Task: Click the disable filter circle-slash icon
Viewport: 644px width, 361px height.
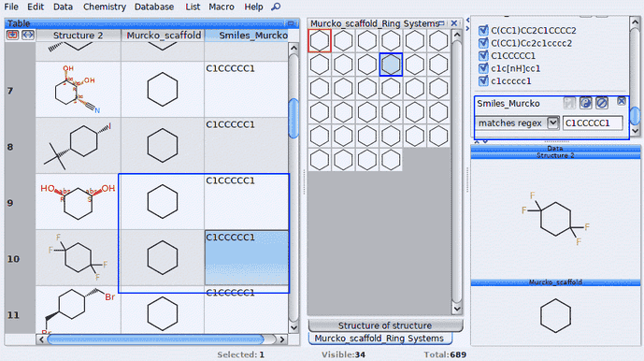Action: [x=602, y=103]
